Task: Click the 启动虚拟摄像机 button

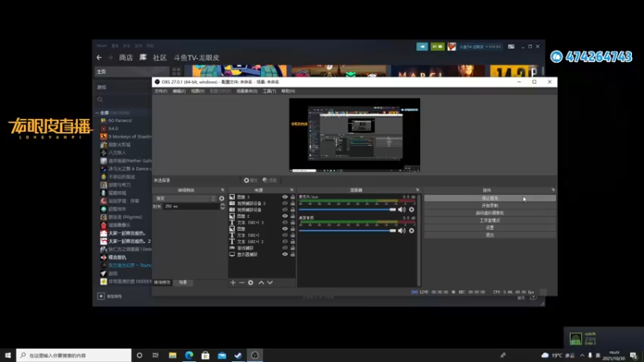Action: [x=490, y=212]
